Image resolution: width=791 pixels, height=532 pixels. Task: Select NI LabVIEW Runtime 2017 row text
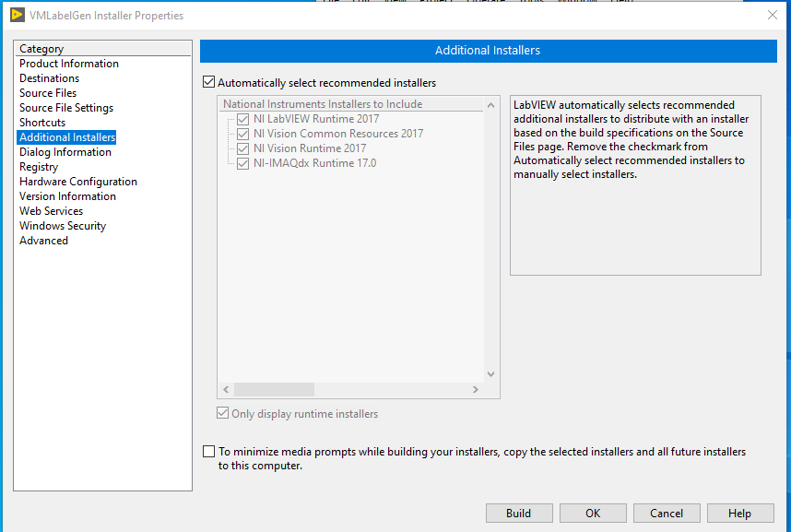pos(316,119)
